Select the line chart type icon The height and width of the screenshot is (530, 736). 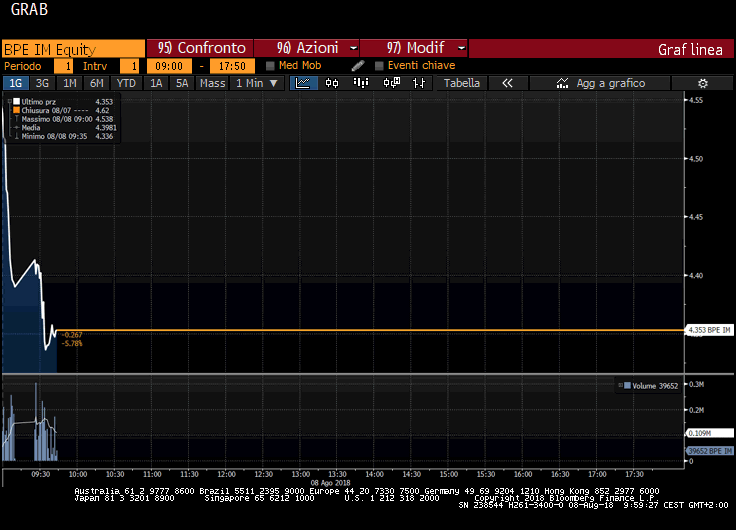tap(303, 83)
